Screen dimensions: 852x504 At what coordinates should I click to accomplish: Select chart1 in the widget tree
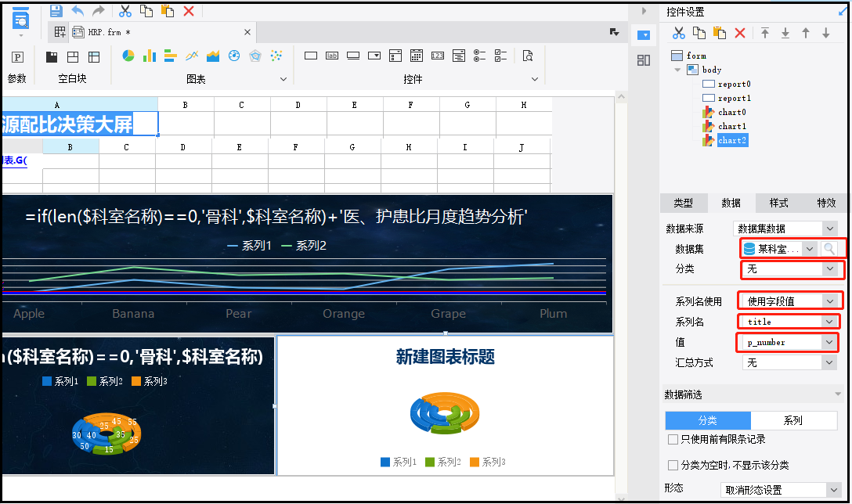click(x=732, y=127)
